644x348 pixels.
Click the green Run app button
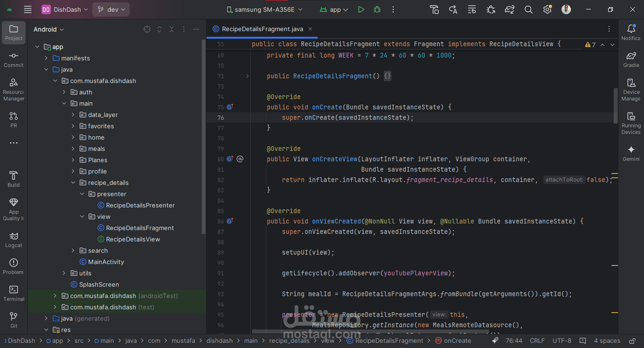click(361, 9)
